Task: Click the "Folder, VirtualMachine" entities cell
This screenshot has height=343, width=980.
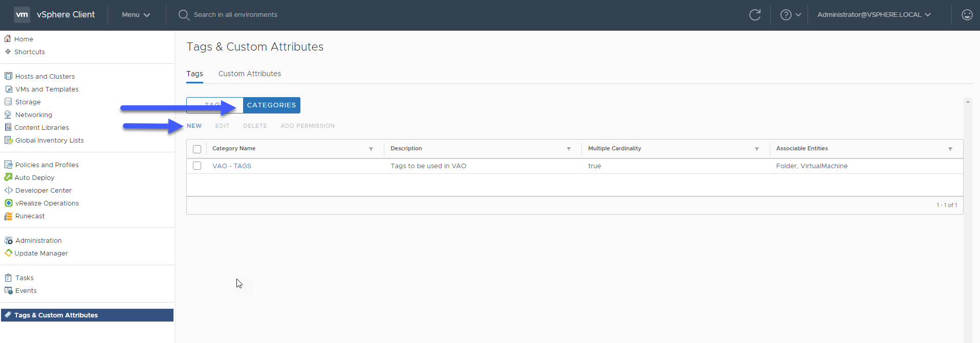Action: pos(812,166)
